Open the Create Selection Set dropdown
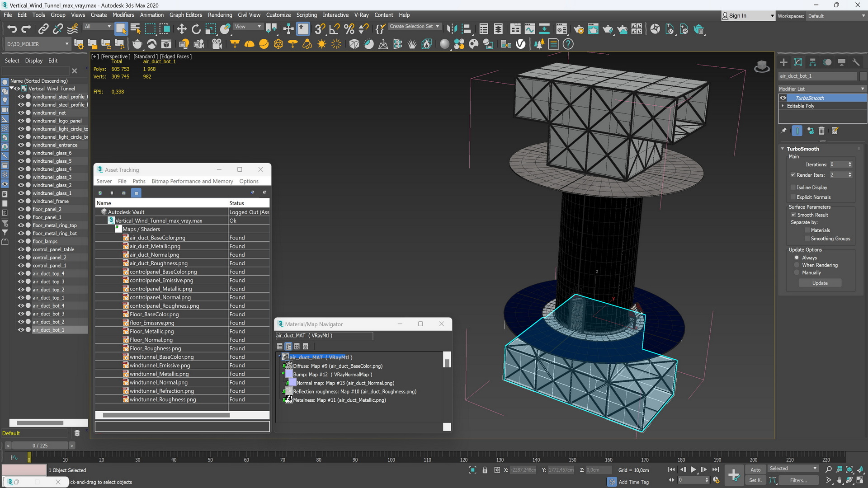 (x=414, y=26)
